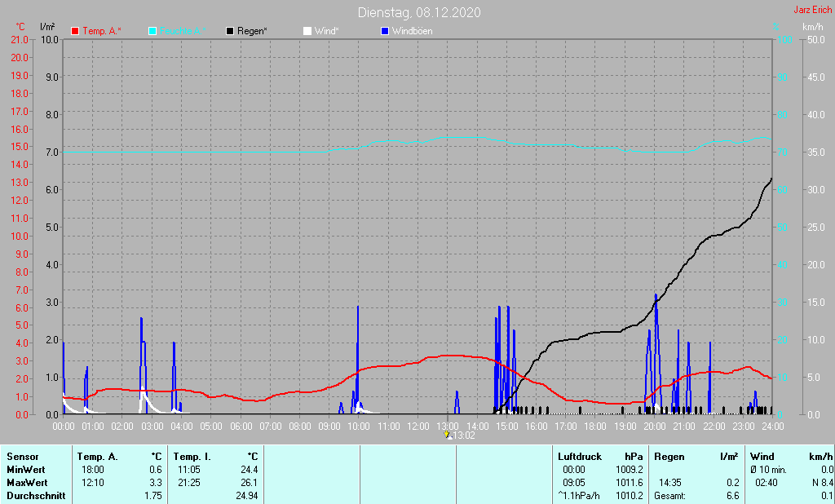Click the '1.75' average outdoor temperature value
The image size is (835, 504).
coord(153,496)
